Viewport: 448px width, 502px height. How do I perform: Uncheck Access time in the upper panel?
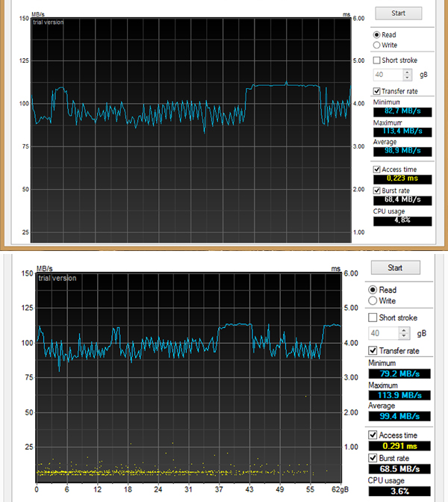[377, 170]
